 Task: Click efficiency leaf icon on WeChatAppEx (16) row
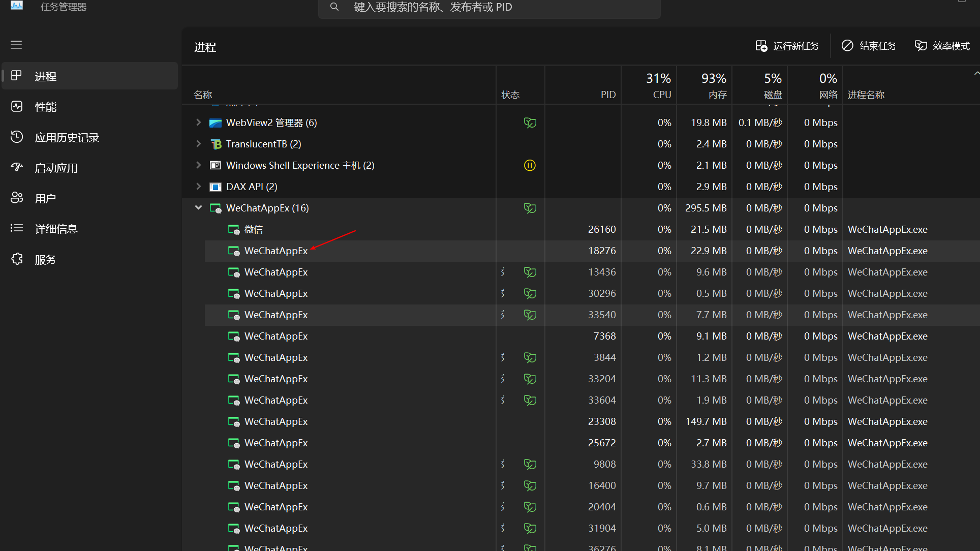click(530, 208)
